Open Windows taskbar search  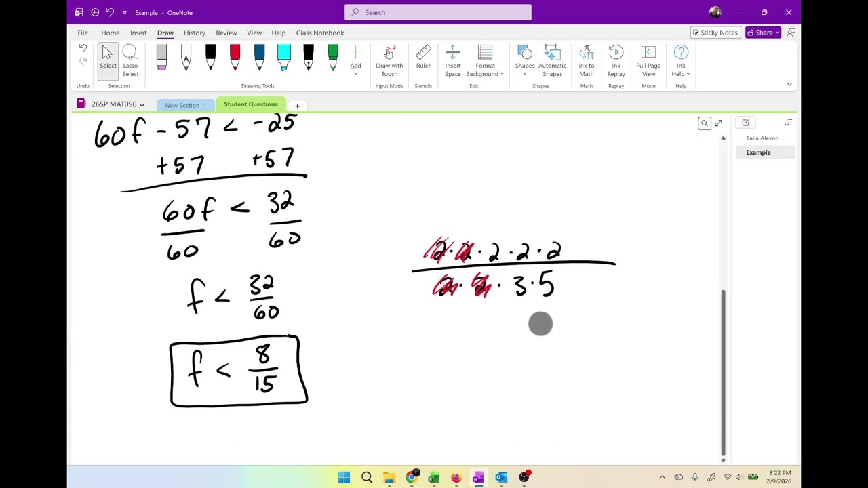[367, 477]
